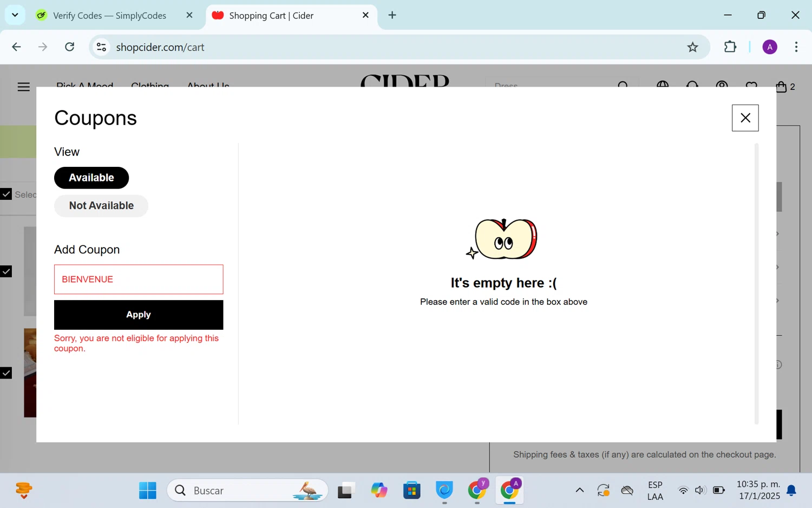Open the shopping bag cart icon
Viewport: 812px width, 508px height.
pyautogui.click(x=781, y=87)
